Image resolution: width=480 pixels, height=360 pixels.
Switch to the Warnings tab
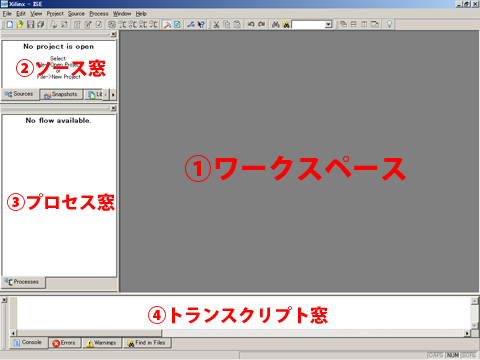click(x=102, y=343)
